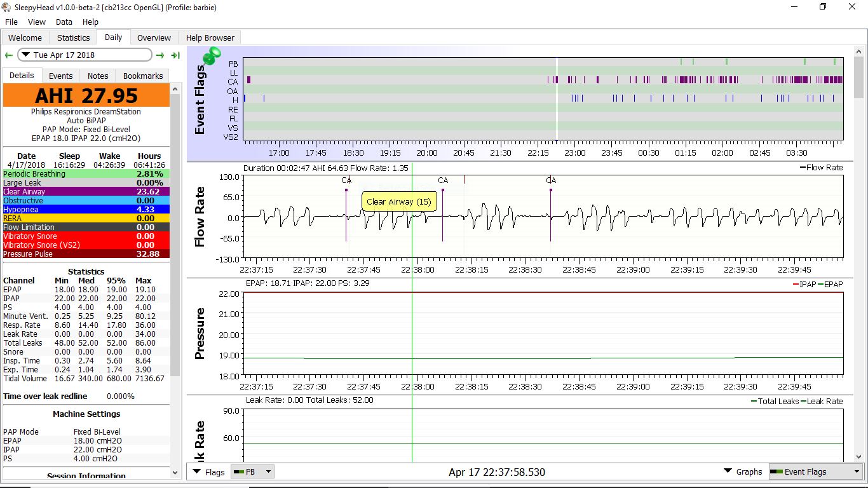The height and width of the screenshot is (488, 868).
Task: Click the Periodic Breathing row
Action: pos(86,174)
